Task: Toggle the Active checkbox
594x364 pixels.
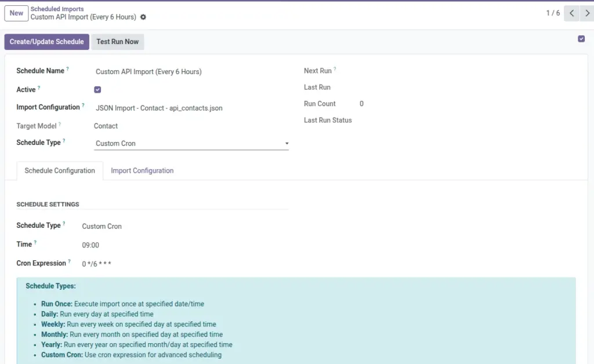Action: click(x=97, y=90)
